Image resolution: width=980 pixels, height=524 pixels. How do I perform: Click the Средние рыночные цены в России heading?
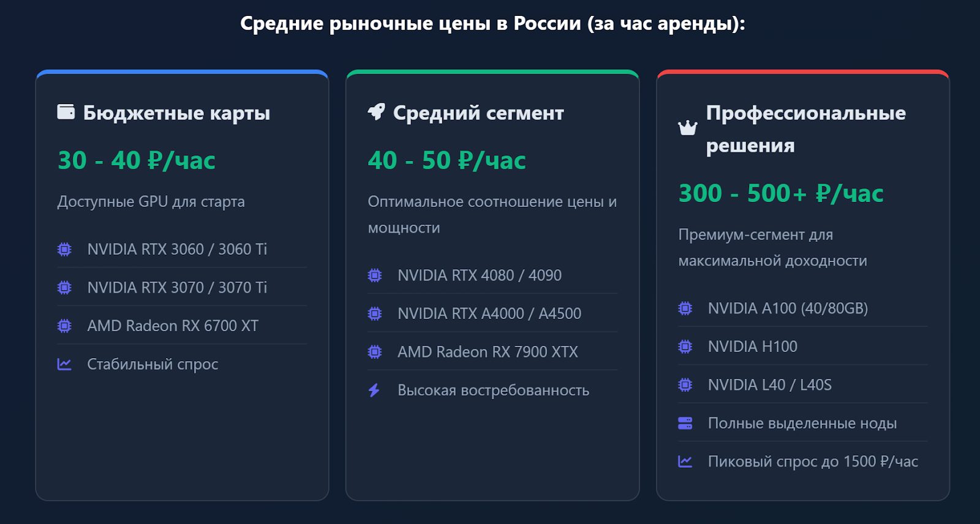click(492, 24)
